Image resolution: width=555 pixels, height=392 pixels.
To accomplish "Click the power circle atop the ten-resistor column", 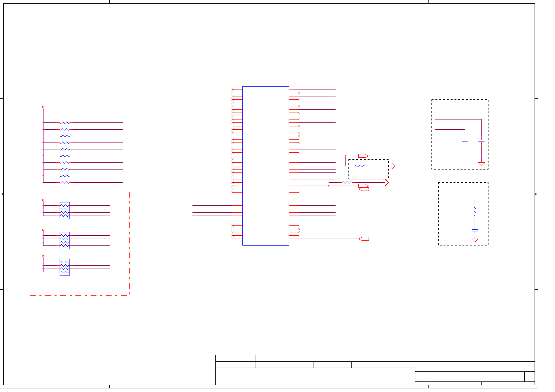I will coord(43,107).
